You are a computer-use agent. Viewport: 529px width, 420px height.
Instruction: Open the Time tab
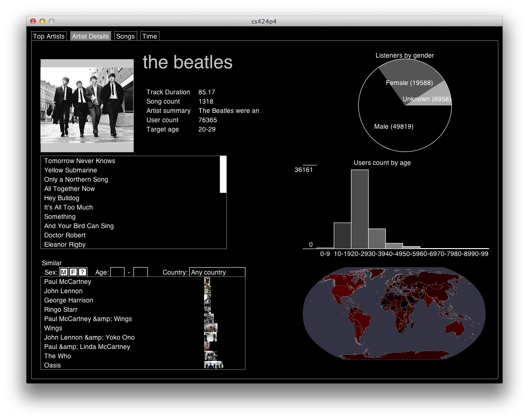click(150, 36)
